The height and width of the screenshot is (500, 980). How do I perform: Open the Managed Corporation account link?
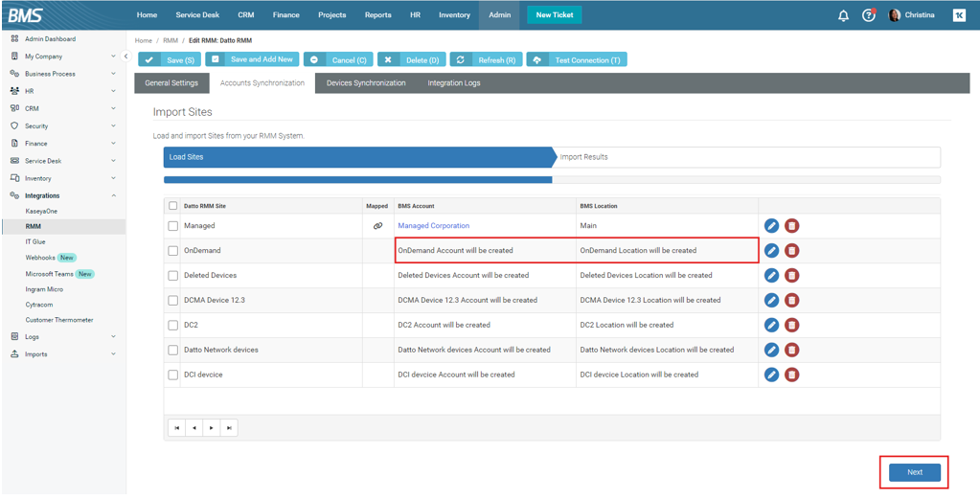[433, 226]
